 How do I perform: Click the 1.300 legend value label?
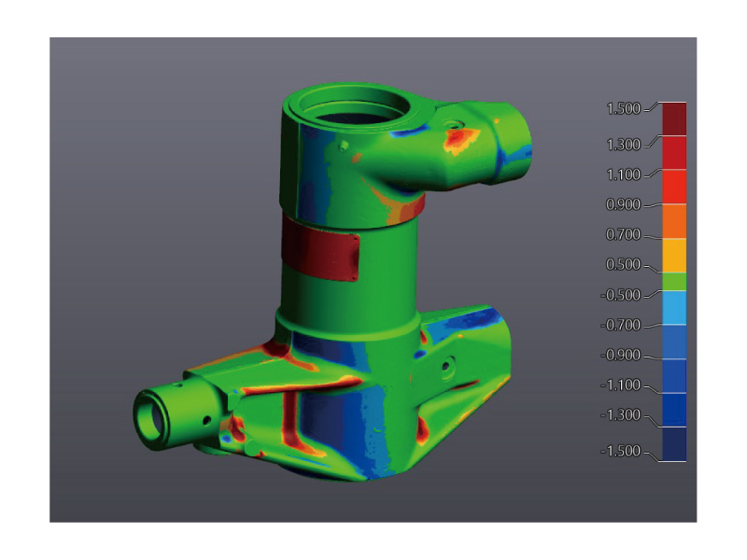pyautogui.click(x=623, y=145)
